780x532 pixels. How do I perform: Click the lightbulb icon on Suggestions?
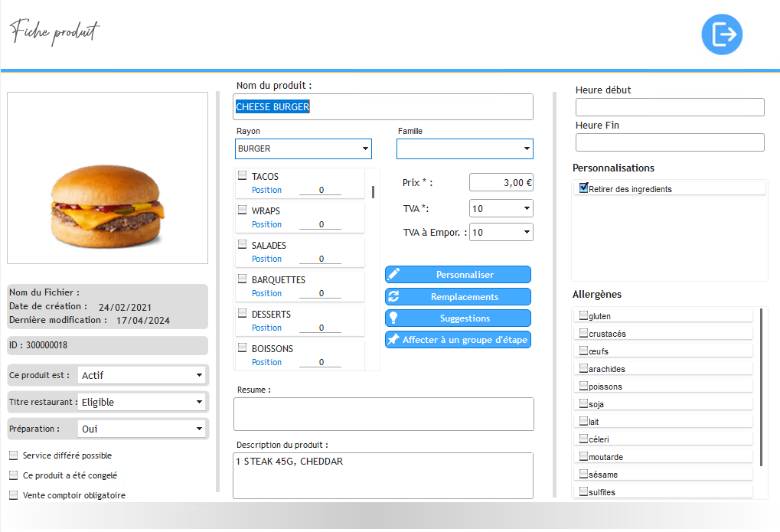[x=394, y=318]
